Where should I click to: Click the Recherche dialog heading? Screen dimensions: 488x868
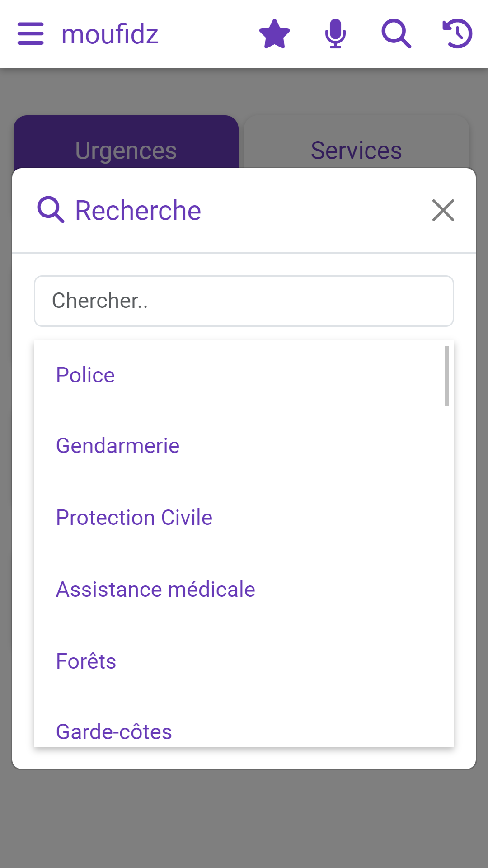coord(138,210)
